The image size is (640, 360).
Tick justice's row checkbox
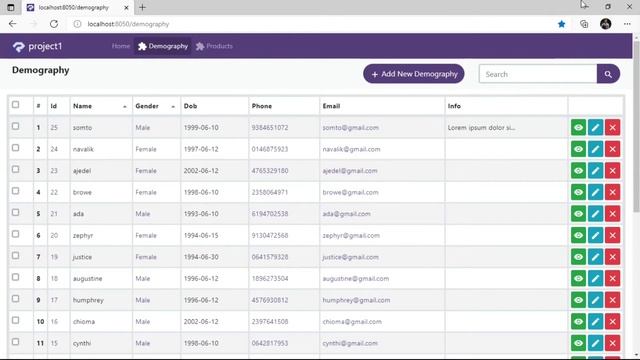pyautogui.click(x=16, y=256)
